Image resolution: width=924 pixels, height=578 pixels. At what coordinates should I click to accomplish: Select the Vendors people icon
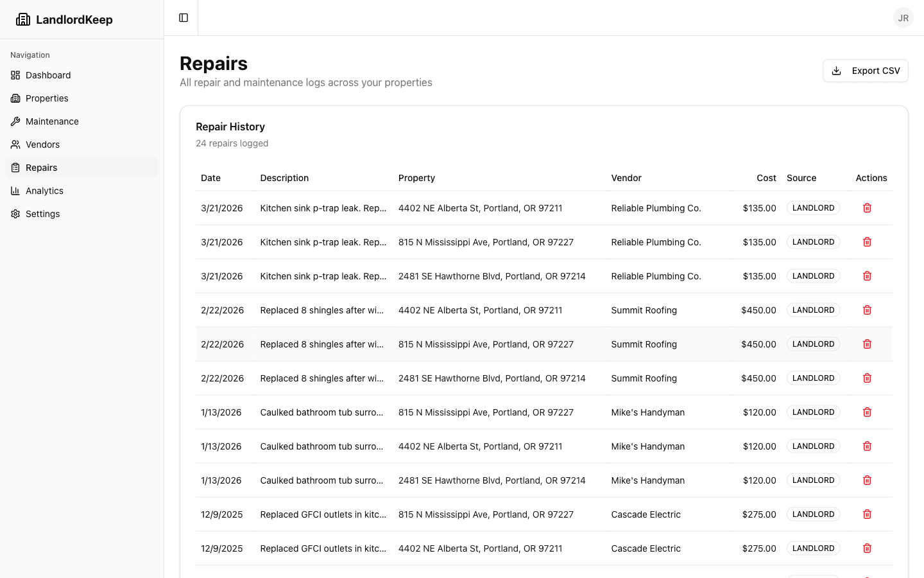(x=15, y=144)
